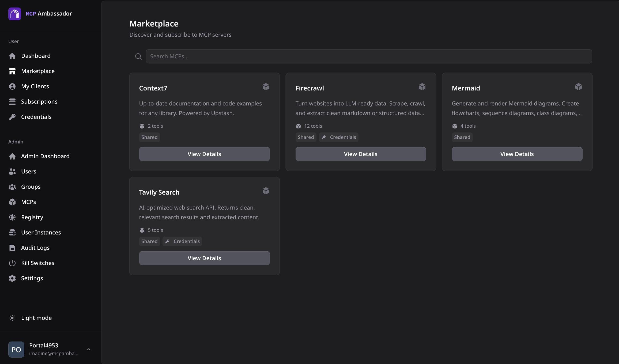
Task: Go to My Clients
Action: tap(35, 86)
